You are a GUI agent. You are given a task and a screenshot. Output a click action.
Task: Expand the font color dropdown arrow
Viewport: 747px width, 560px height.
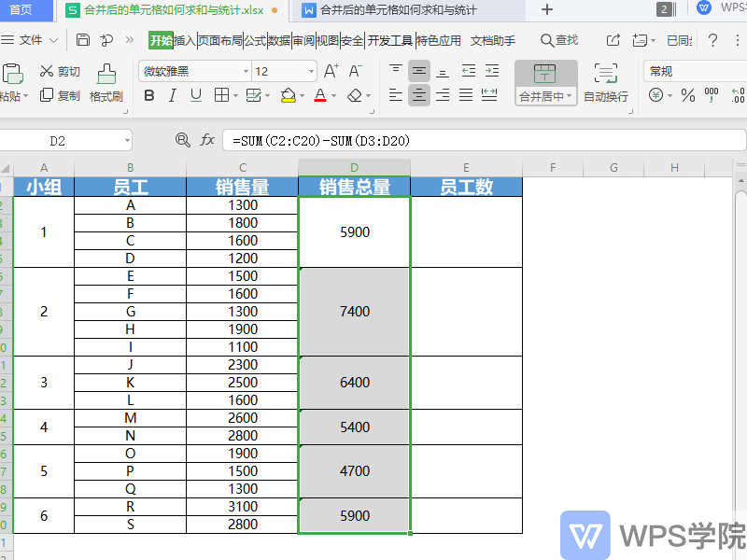tap(333, 96)
